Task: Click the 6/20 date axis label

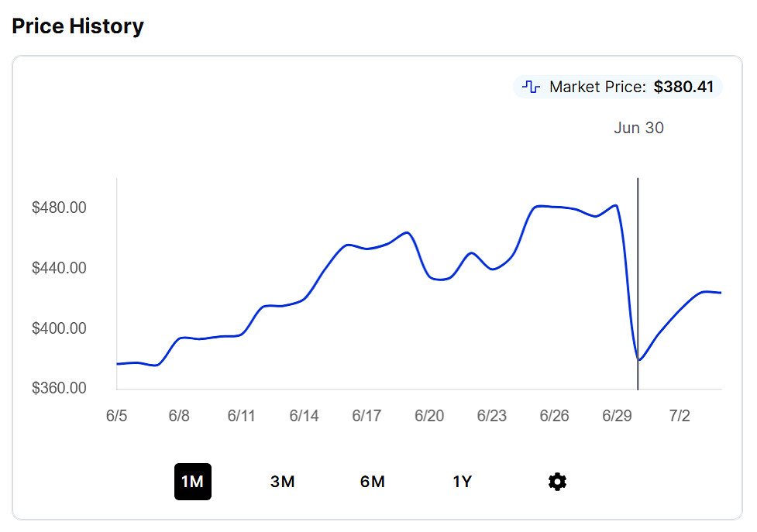Action: 429,416
